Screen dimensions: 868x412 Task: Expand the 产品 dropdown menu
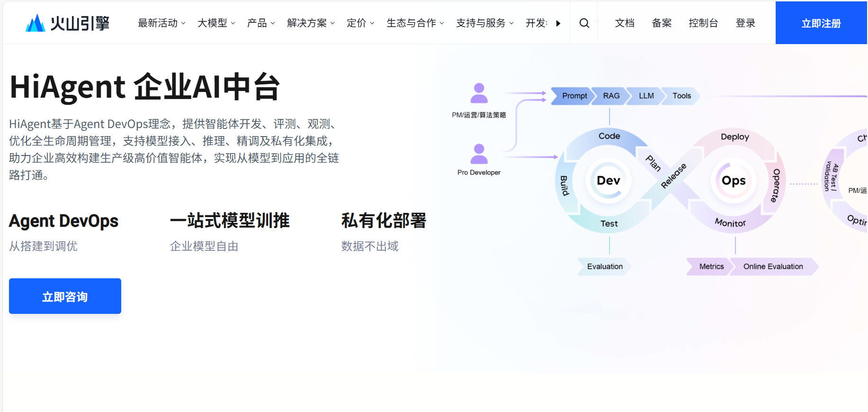pos(261,23)
